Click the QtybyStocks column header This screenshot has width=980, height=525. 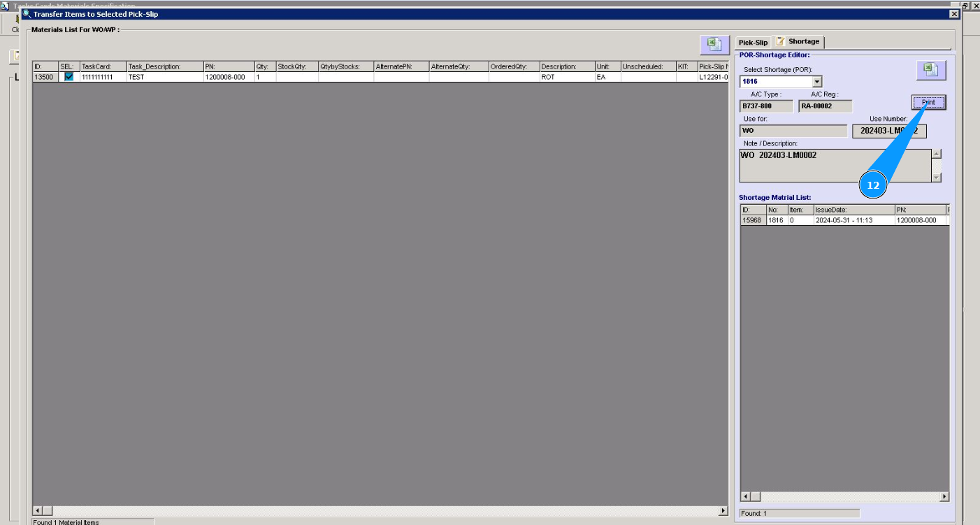346,67
